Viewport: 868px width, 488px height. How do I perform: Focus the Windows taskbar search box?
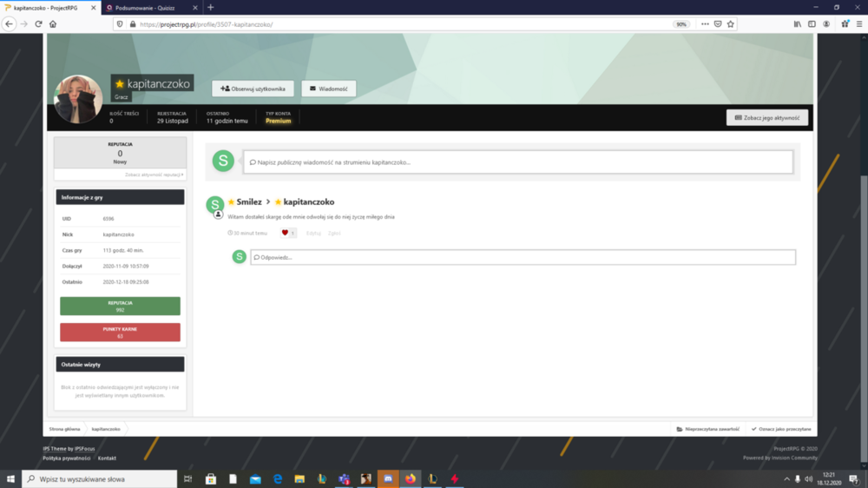100,479
